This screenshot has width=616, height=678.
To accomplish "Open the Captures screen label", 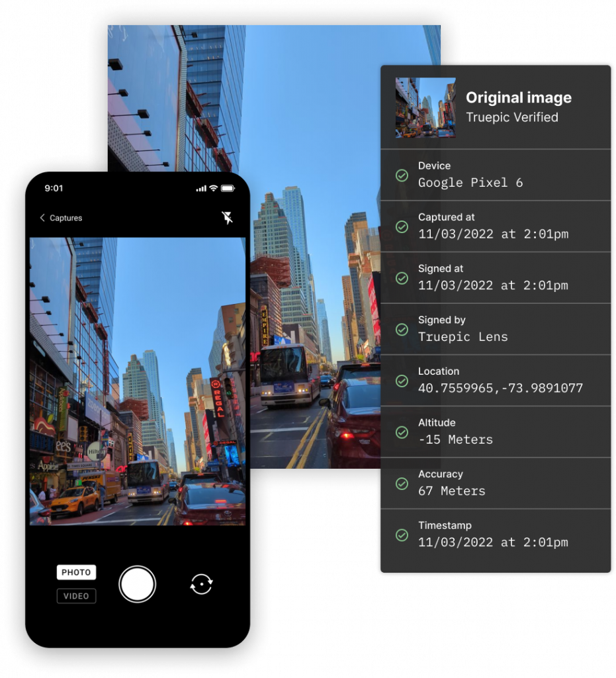I will point(65,218).
